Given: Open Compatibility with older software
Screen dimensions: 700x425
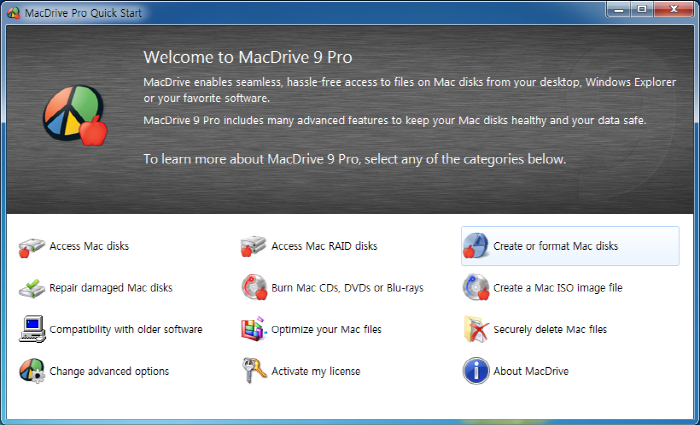Looking at the screenshot, I should [x=125, y=329].
